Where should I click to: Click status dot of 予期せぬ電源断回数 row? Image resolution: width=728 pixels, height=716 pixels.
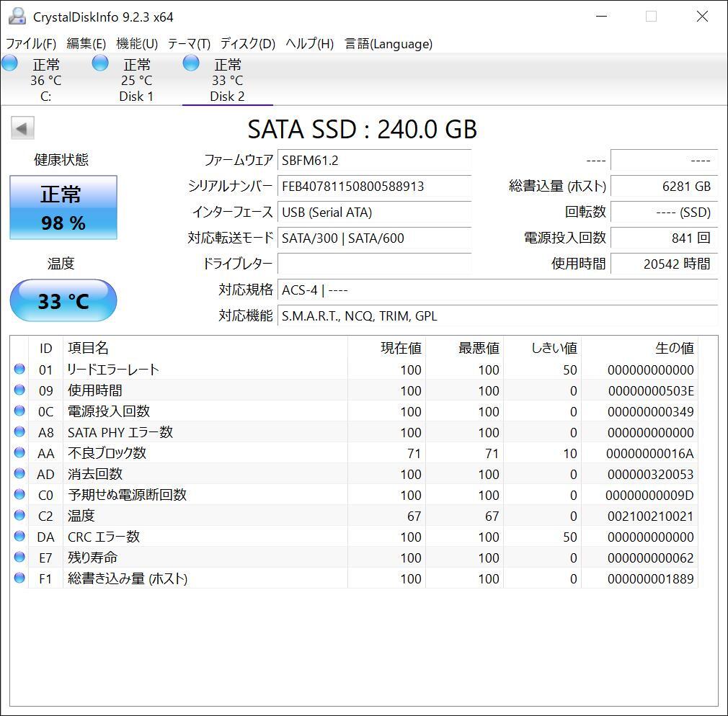(x=19, y=494)
